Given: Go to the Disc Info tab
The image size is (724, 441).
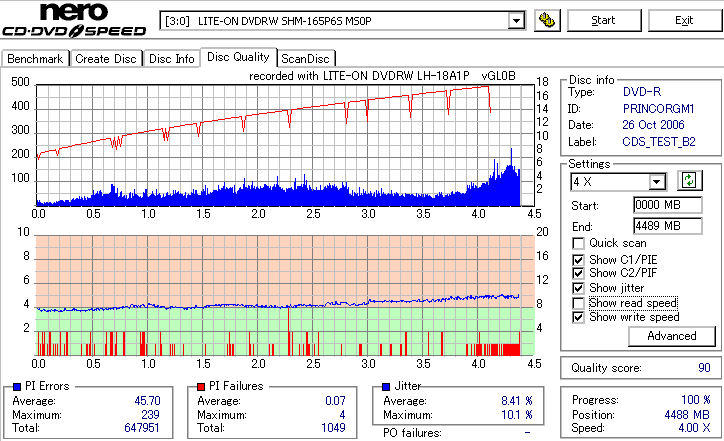Looking at the screenshot, I should pos(171,59).
